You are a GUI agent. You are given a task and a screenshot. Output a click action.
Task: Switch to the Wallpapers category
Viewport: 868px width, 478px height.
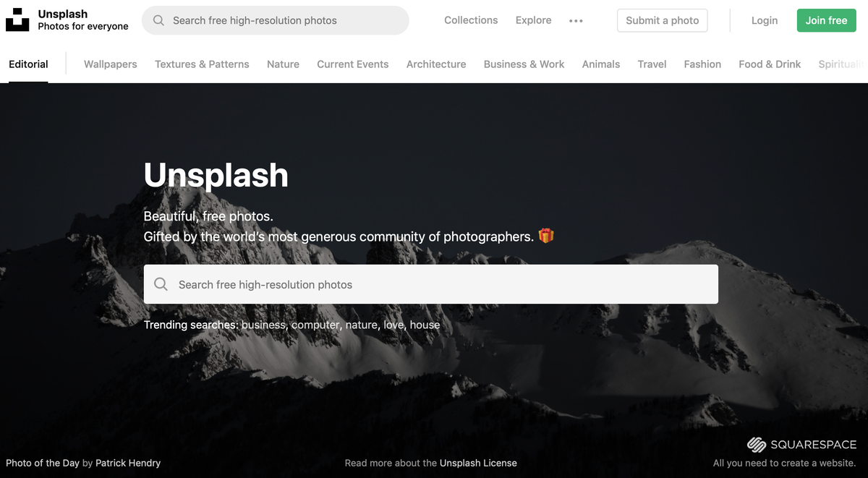tap(110, 64)
